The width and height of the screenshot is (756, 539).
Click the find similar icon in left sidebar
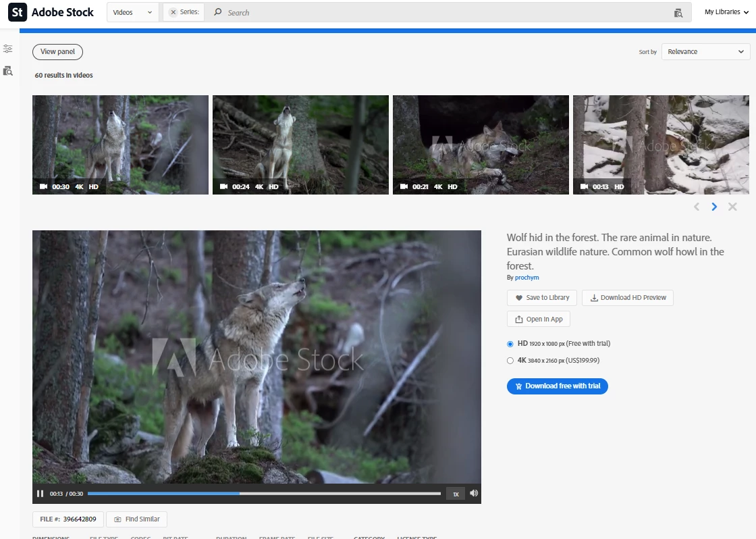(x=7, y=71)
